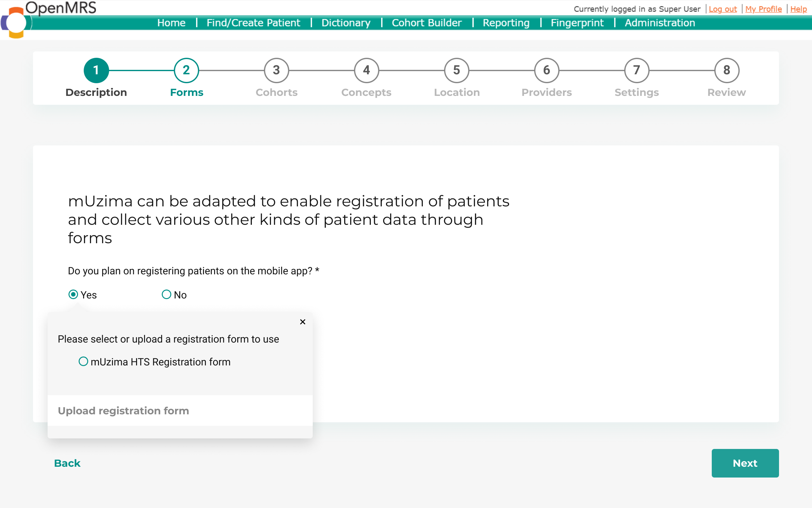Click the Review step label
Image resolution: width=812 pixels, height=508 pixels.
point(727,92)
